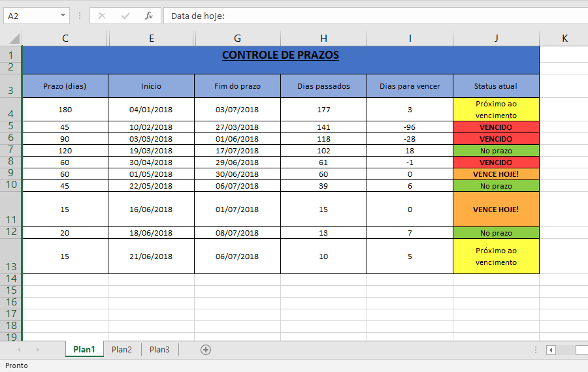Click the horizontal scrollbar left arrow
Image resolution: width=588 pixels, height=372 pixels.
click(551, 350)
